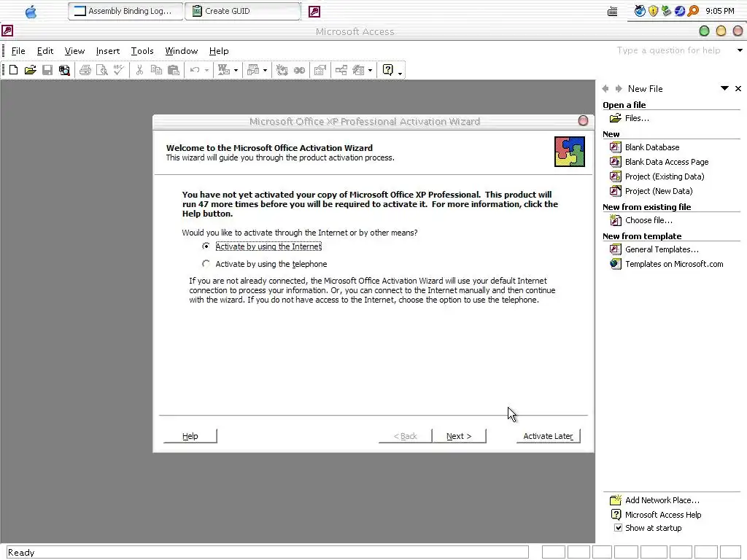
Task: Open the New Object dropdown arrow
Action: click(x=370, y=71)
